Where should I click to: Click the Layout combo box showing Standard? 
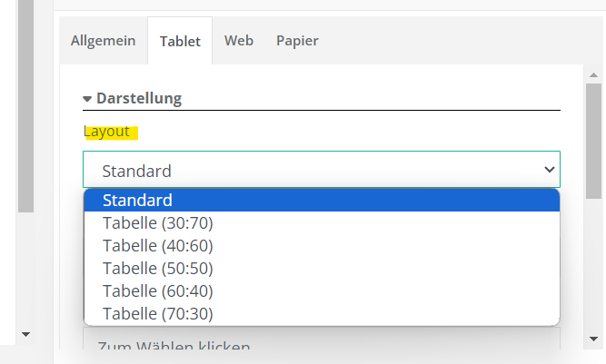coord(309,170)
